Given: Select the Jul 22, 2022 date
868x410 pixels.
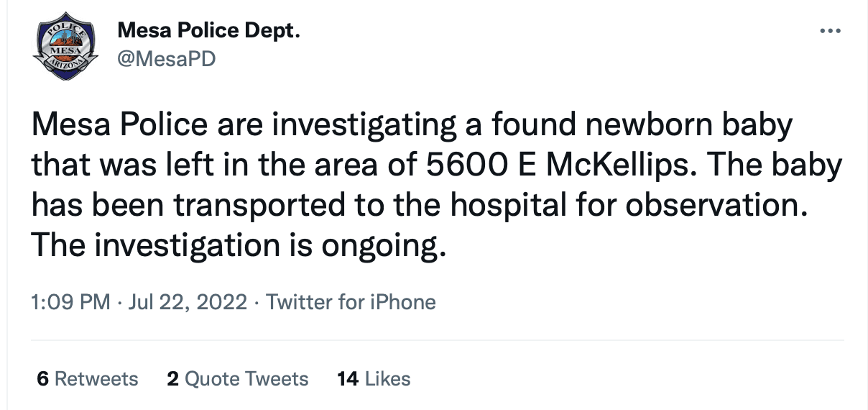Looking at the screenshot, I should tap(188, 301).
